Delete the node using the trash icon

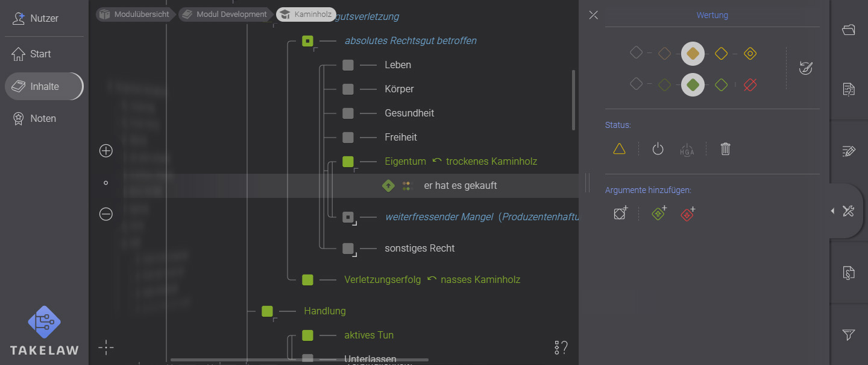tap(725, 148)
